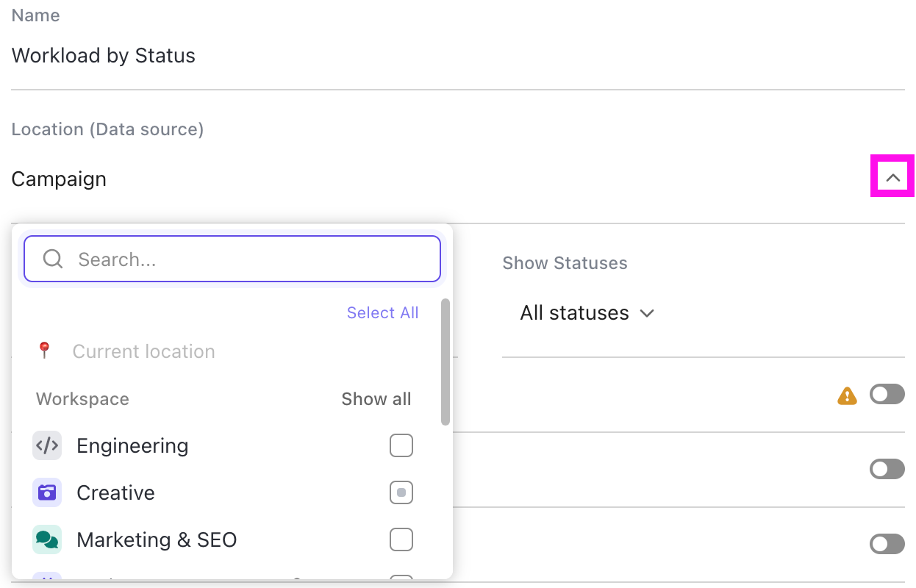This screenshot has height=588, width=916.
Task: Choose Current location option
Action: coord(143,351)
